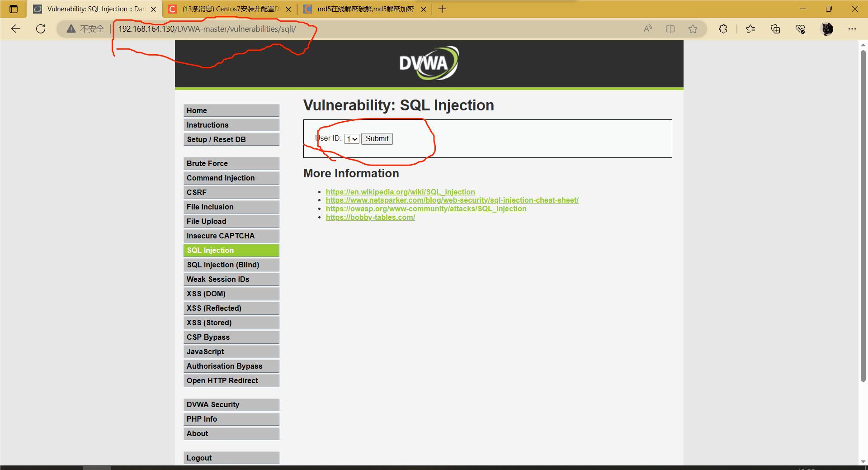Open bobby-tables.com link

click(370, 217)
